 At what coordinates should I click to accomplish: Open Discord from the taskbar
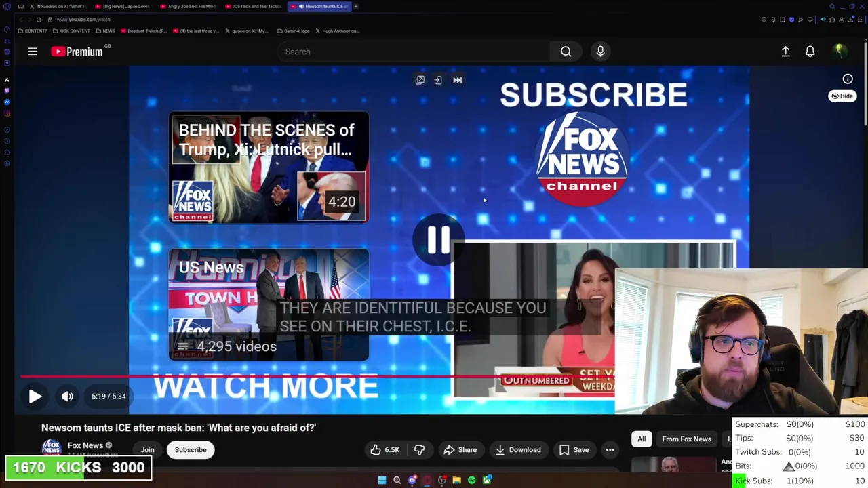[412, 481]
